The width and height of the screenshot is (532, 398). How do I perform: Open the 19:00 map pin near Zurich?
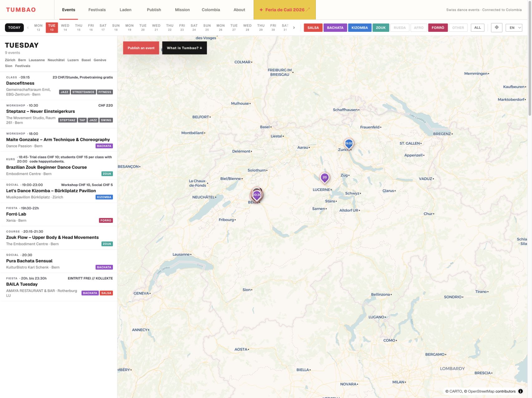point(349,144)
